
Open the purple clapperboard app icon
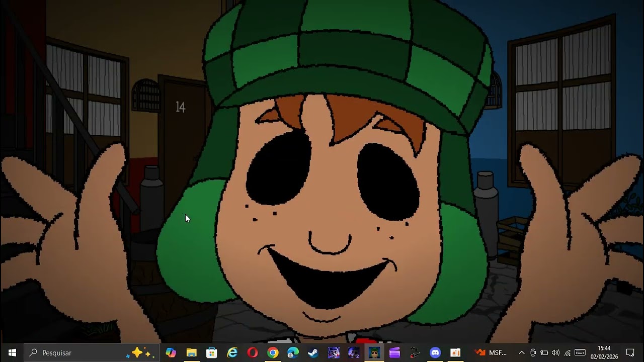[x=394, y=353]
